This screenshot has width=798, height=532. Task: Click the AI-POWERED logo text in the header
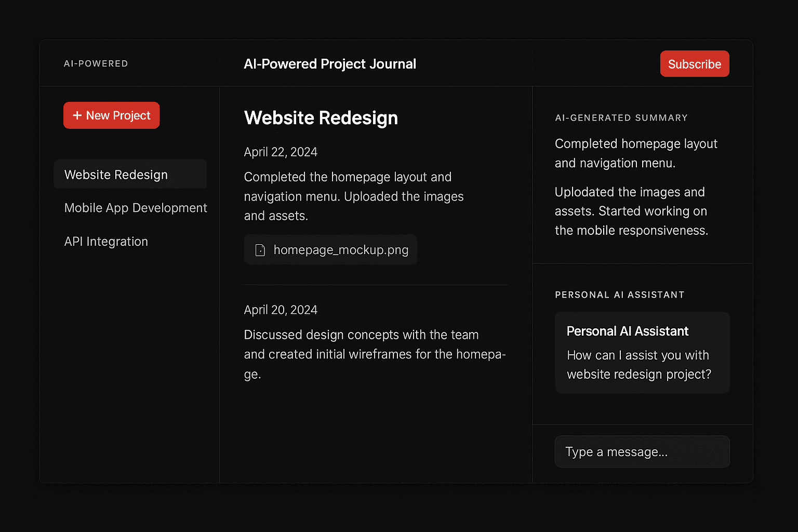tap(96, 63)
